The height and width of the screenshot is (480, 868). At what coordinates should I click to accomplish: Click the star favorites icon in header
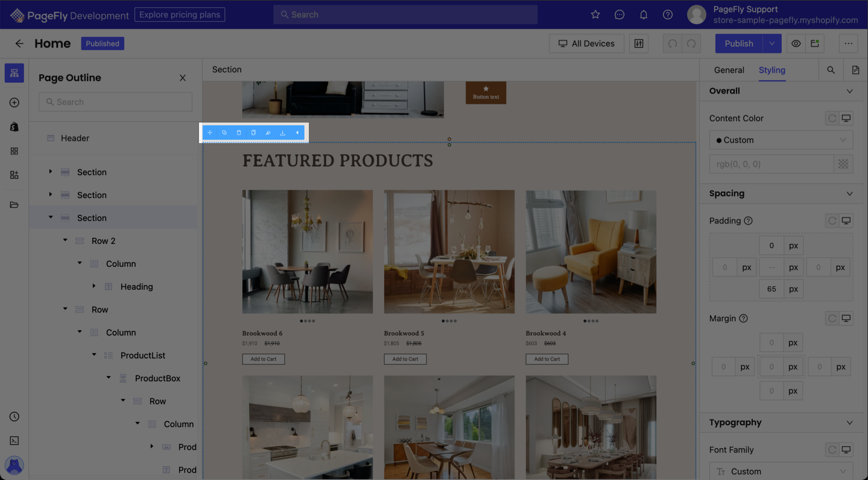(x=595, y=14)
